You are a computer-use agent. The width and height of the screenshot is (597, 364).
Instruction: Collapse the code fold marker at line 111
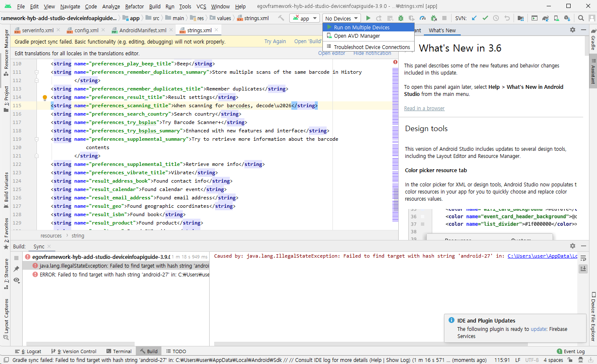[x=36, y=72]
